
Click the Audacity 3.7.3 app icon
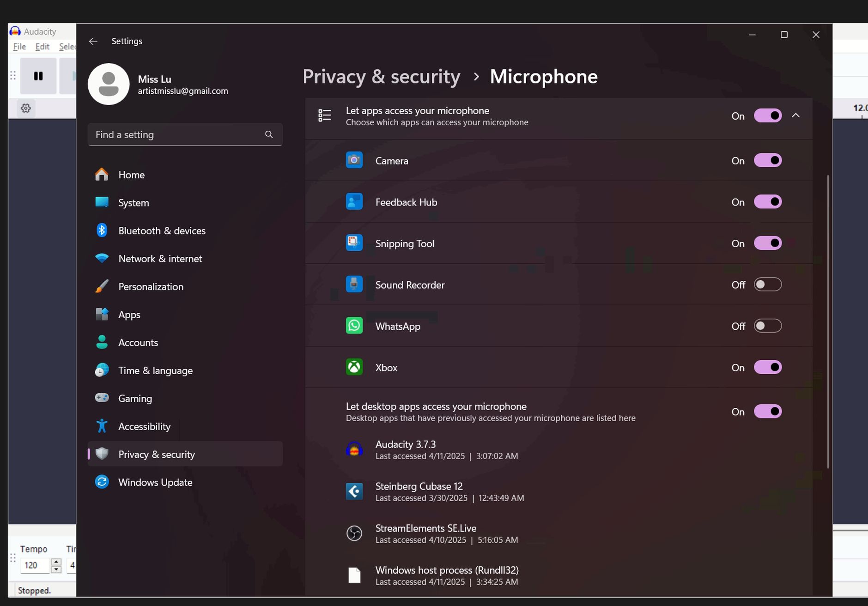tap(354, 449)
